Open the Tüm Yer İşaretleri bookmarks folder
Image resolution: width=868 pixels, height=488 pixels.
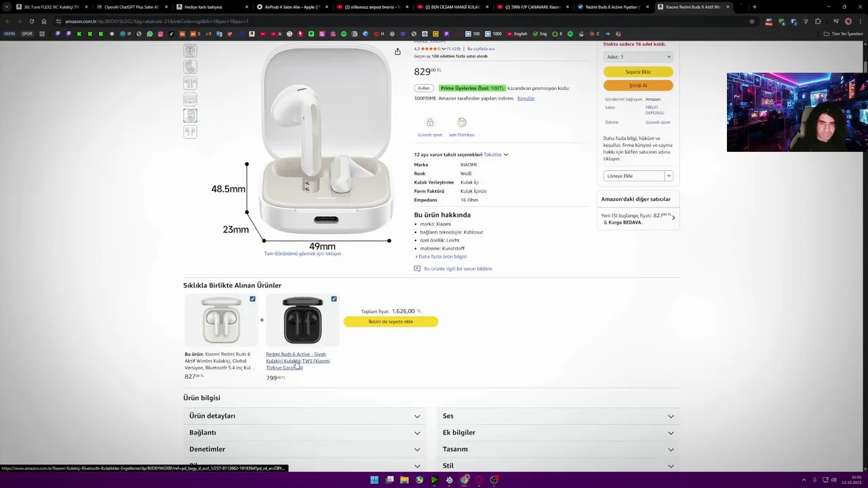[844, 34]
